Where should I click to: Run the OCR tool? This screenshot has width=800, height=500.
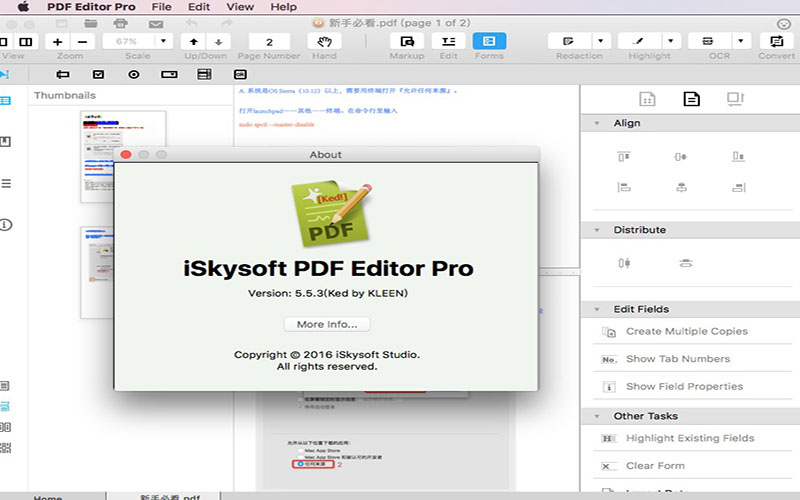coord(709,41)
